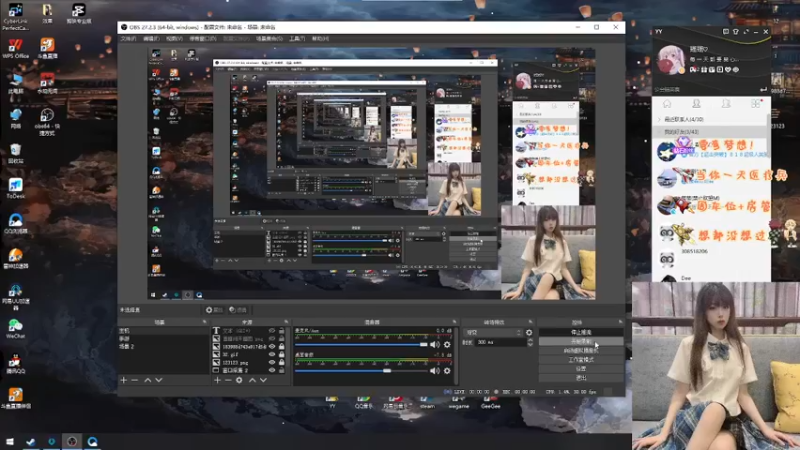Mute the desktop audio channel
This screenshot has width=800, height=450.
pyautogui.click(x=435, y=371)
